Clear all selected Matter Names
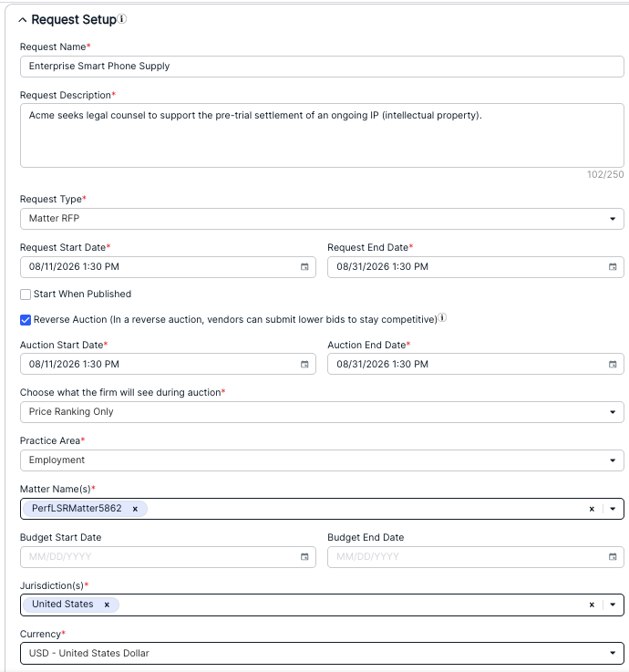The image size is (629, 672). tap(592, 509)
